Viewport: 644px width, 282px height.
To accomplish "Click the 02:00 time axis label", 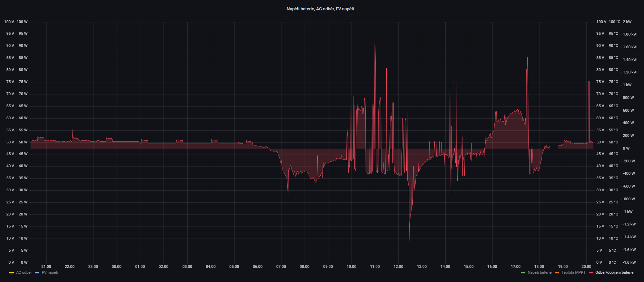I will click(164, 266).
